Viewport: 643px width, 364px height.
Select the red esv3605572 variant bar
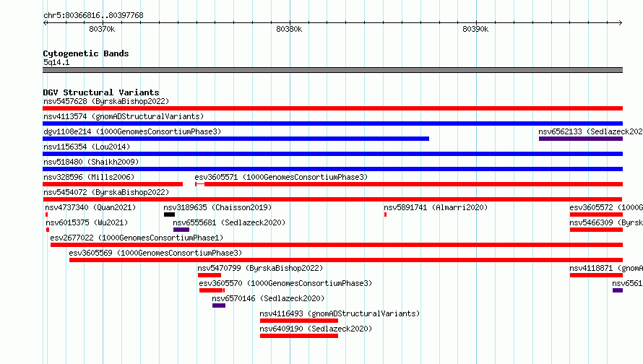click(596, 214)
